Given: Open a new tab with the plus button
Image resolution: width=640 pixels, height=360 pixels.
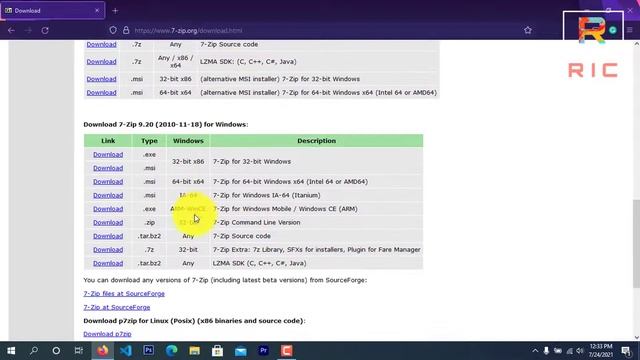Looking at the screenshot, I should (115, 11).
